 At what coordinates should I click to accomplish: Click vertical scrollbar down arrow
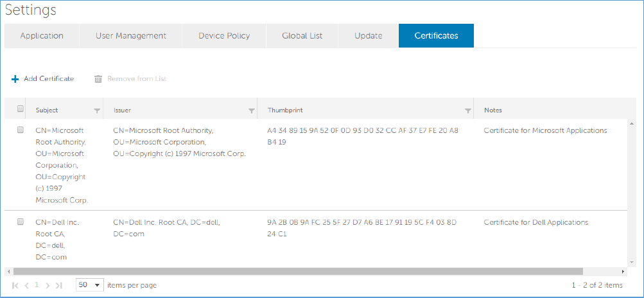631,262
